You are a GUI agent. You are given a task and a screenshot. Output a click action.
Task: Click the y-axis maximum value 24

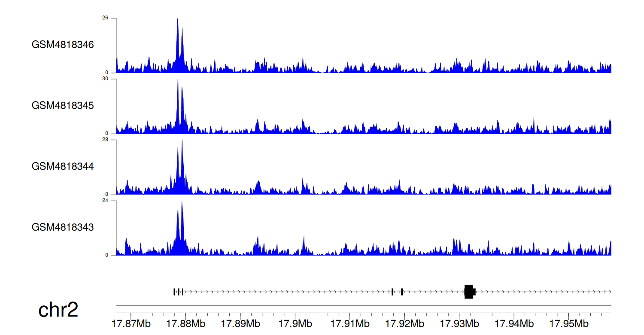click(105, 201)
